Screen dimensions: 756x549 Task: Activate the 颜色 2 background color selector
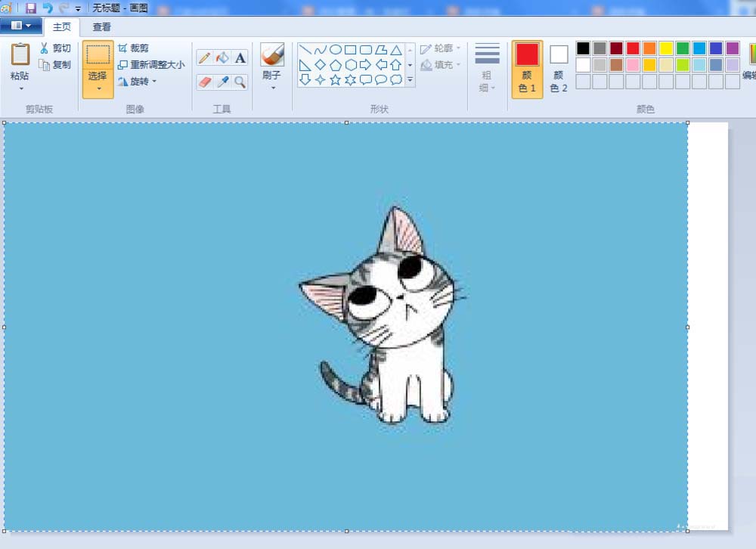pyautogui.click(x=559, y=69)
